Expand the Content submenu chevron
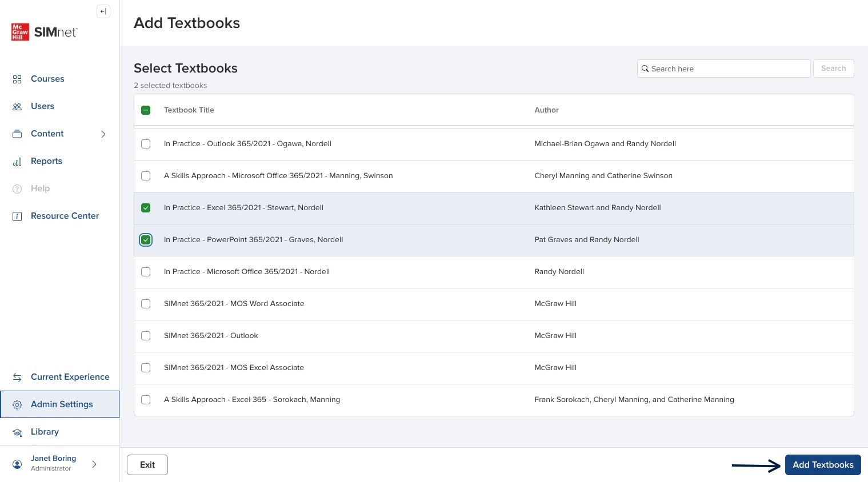868x482 pixels. click(x=103, y=134)
